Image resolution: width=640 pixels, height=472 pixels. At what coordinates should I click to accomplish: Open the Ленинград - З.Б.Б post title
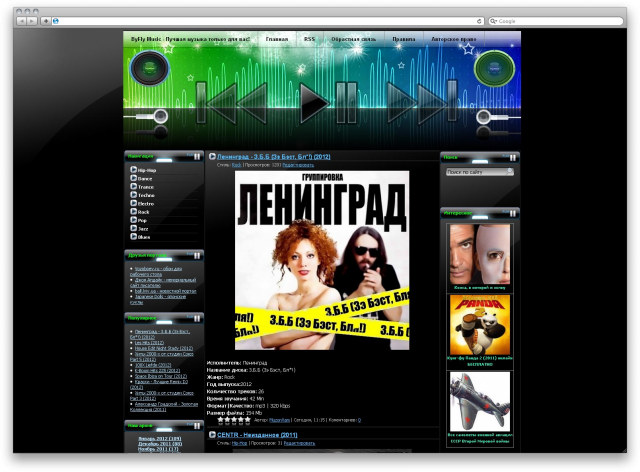tap(273, 157)
